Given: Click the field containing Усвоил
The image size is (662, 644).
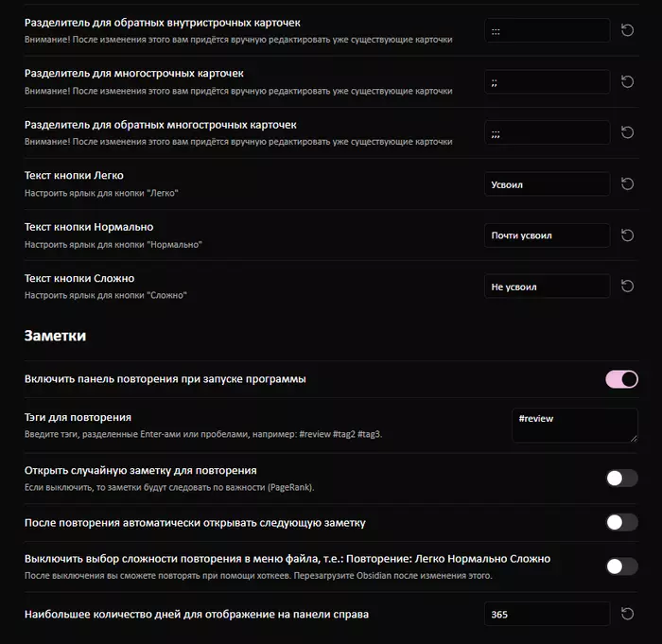Looking at the screenshot, I should coord(548,184).
